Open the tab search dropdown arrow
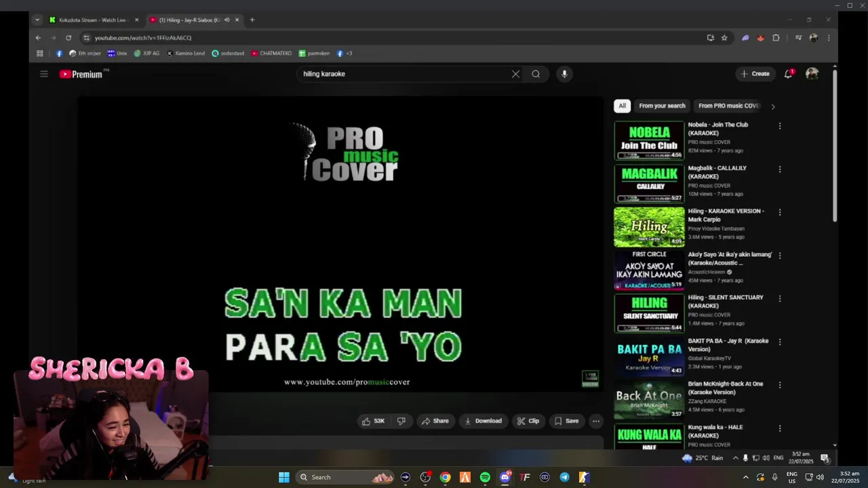Image resolution: width=868 pixels, height=488 pixels. pyautogui.click(x=37, y=20)
